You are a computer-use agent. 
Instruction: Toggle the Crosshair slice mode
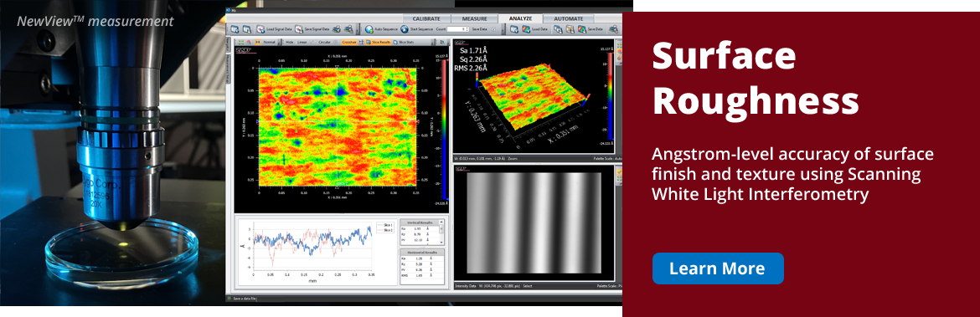[x=348, y=42]
